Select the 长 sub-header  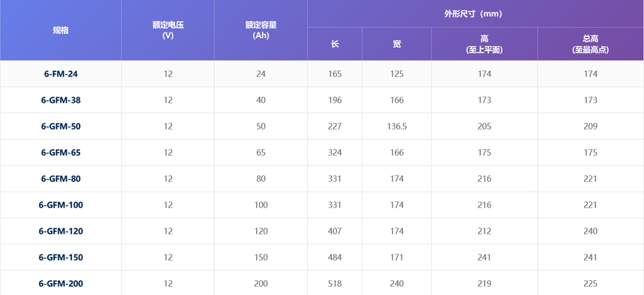(335, 44)
